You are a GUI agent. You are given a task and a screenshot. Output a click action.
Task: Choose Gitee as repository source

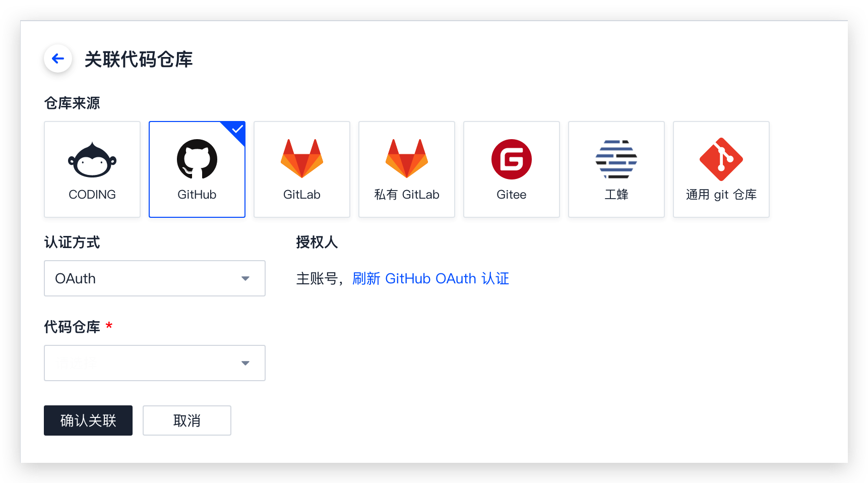512,169
